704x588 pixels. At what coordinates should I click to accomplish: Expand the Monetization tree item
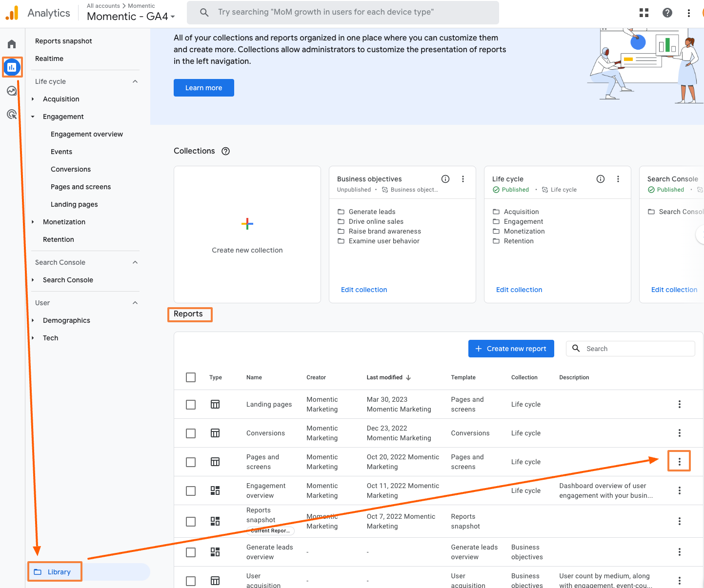click(33, 222)
